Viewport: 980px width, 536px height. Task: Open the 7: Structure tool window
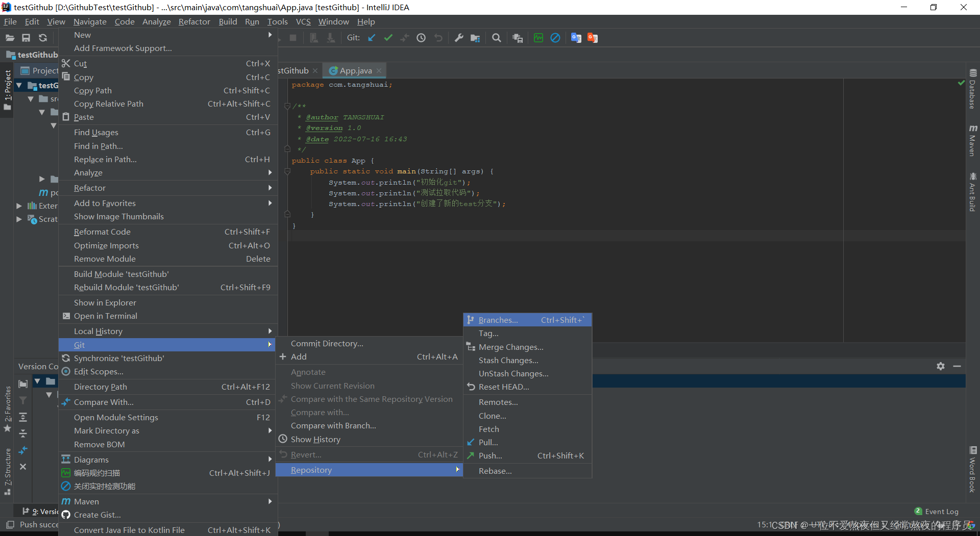click(x=8, y=472)
